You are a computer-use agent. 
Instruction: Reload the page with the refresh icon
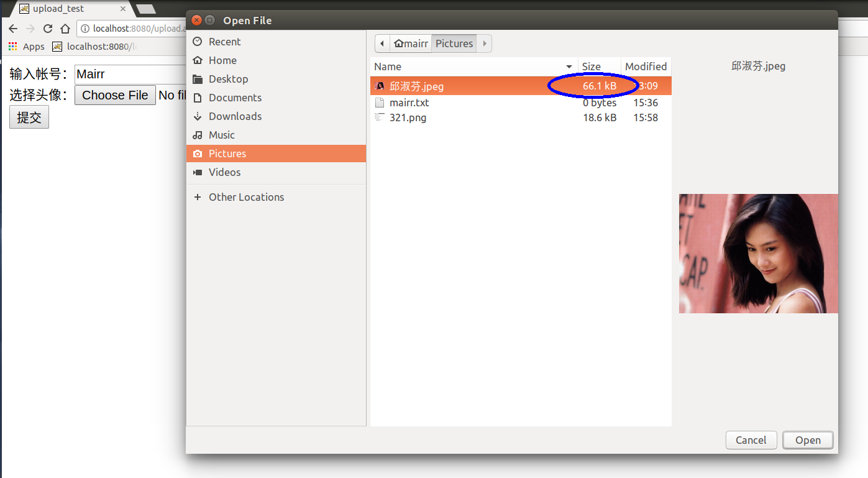[x=47, y=29]
